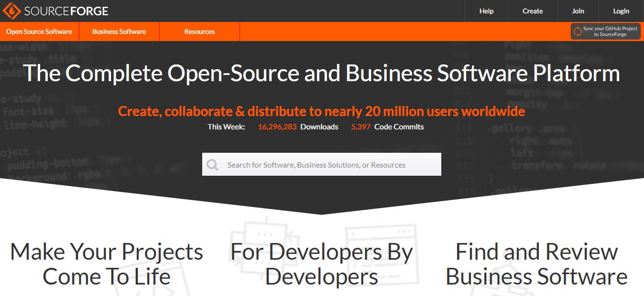Click the 'Downloads' label
The image size is (644, 296).
(x=319, y=127)
